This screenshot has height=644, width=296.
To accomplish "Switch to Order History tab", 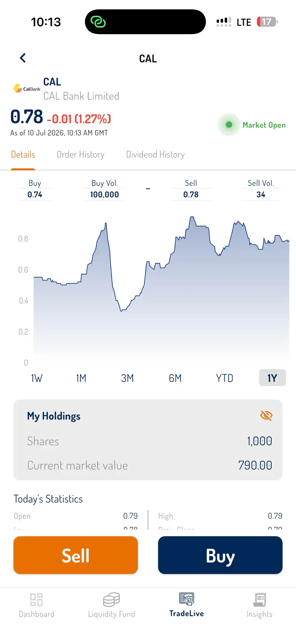I will pyautogui.click(x=81, y=155).
